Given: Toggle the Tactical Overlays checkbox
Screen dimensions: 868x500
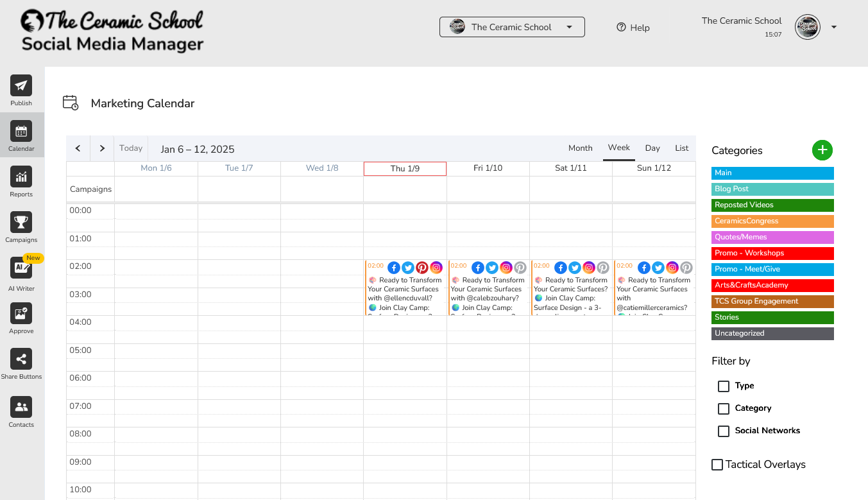Looking at the screenshot, I should 717,465.
